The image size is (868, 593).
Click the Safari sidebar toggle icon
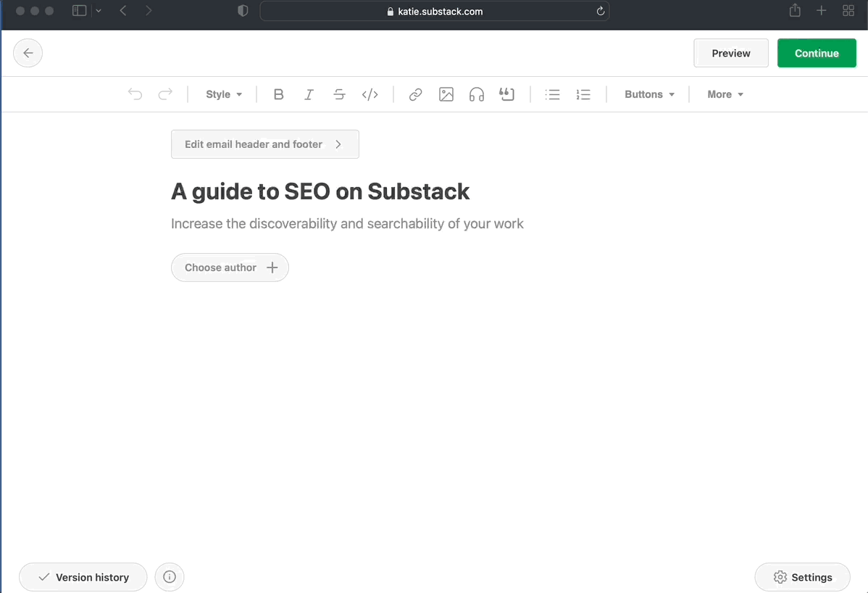pos(79,11)
